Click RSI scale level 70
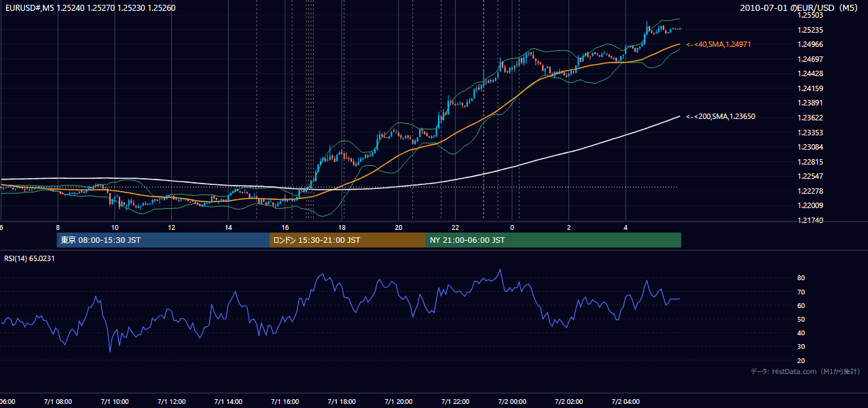 click(x=801, y=292)
